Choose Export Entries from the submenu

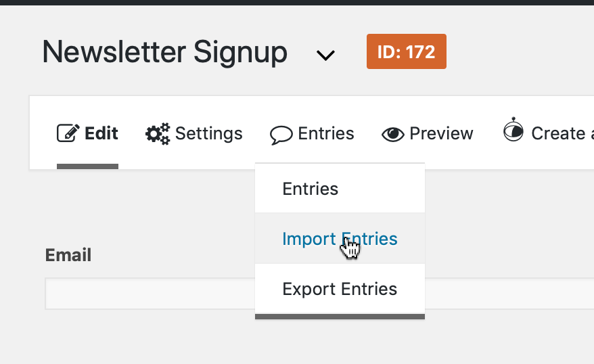tap(340, 289)
